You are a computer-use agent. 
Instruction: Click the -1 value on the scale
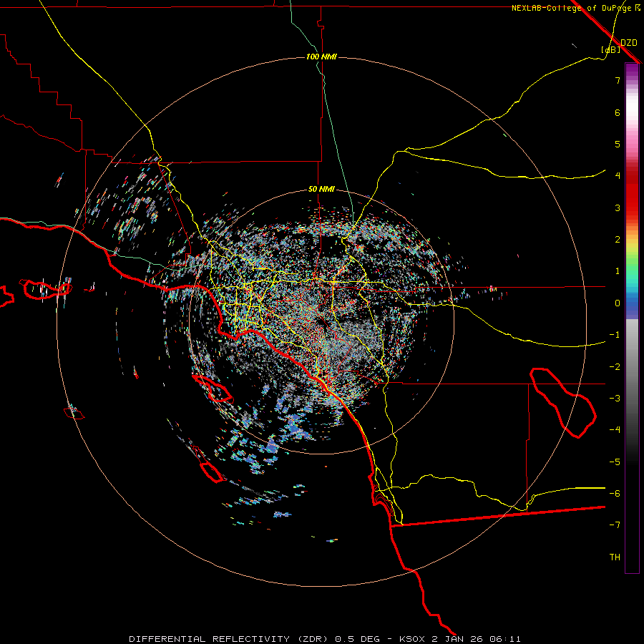point(615,335)
